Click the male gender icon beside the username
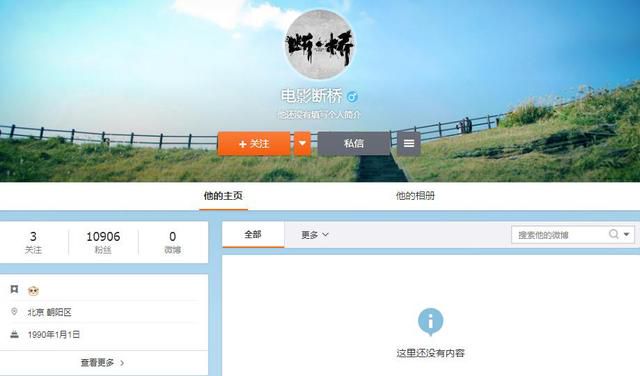Image resolution: width=640 pixels, height=376 pixels. coord(352,97)
